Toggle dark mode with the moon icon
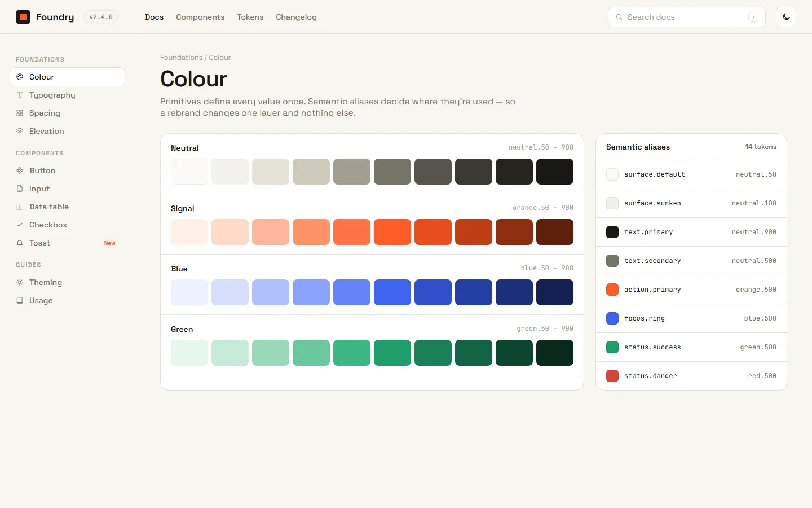 [x=786, y=17]
